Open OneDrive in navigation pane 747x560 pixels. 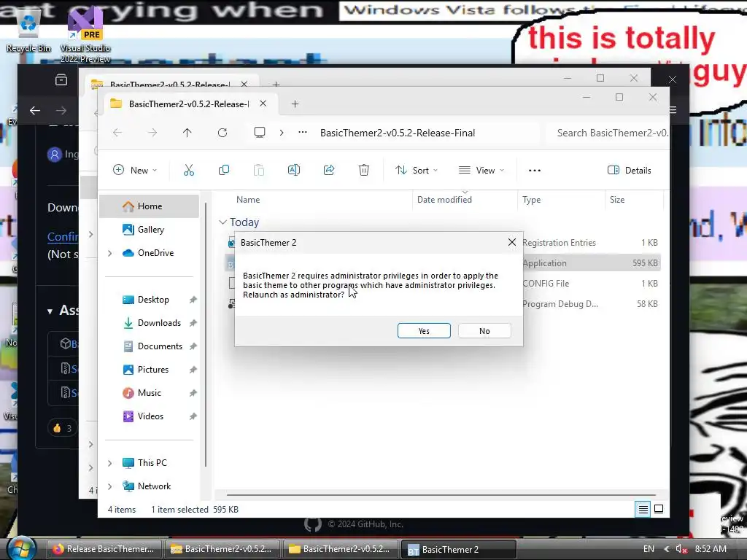[149, 253]
